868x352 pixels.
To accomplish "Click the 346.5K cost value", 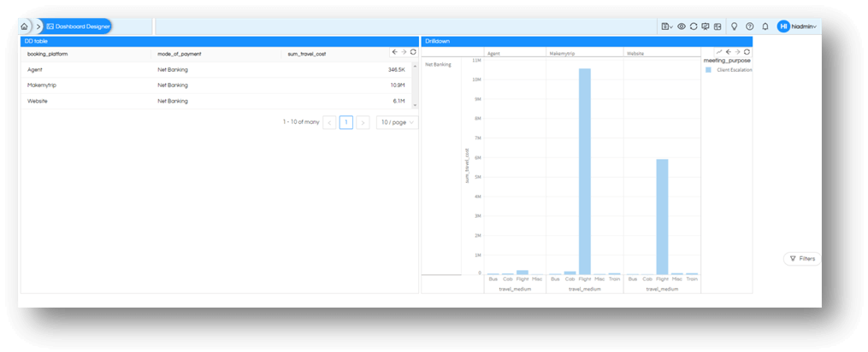I will [396, 70].
